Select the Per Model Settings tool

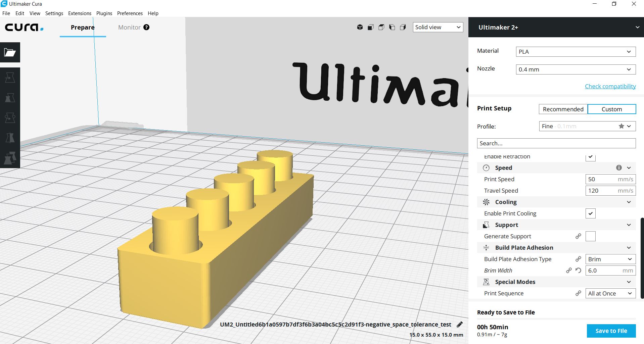point(10,158)
